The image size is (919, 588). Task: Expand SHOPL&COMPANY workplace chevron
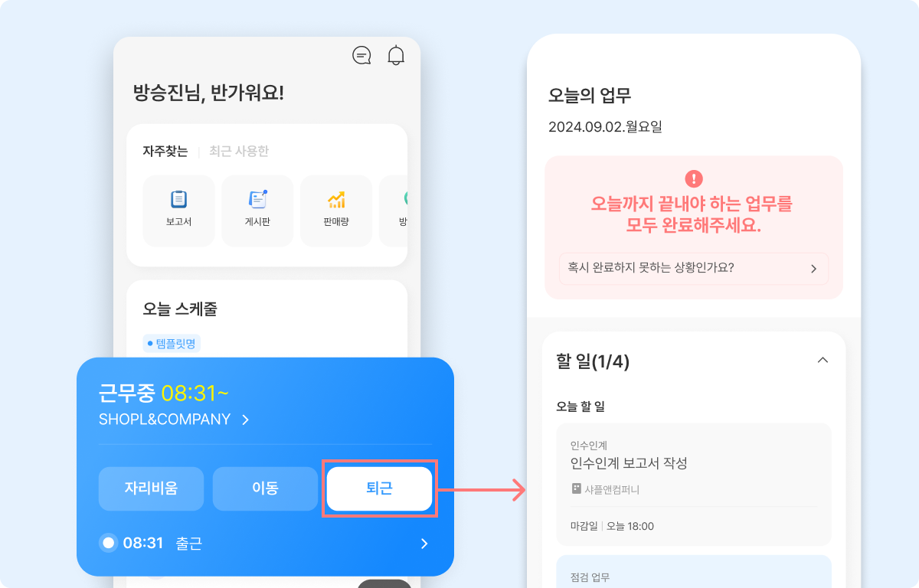pos(245,420)
